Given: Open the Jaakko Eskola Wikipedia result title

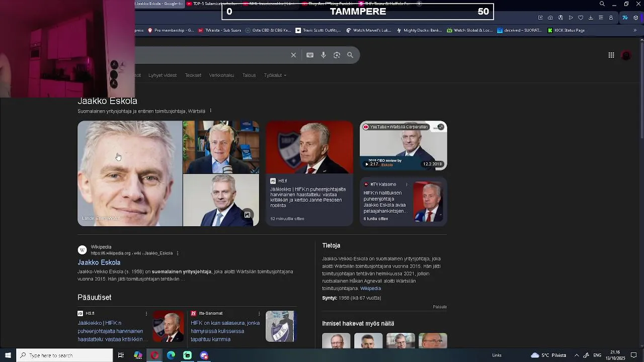Looking at the screenshot, I should (x=99, y=262).
